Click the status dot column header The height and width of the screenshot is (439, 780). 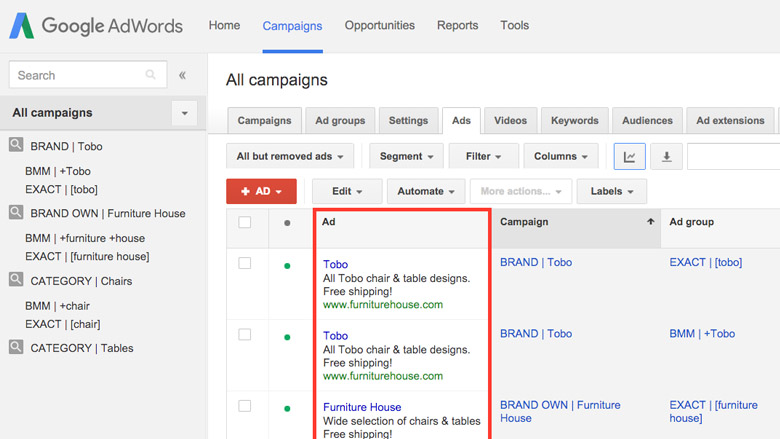point(287,223)
